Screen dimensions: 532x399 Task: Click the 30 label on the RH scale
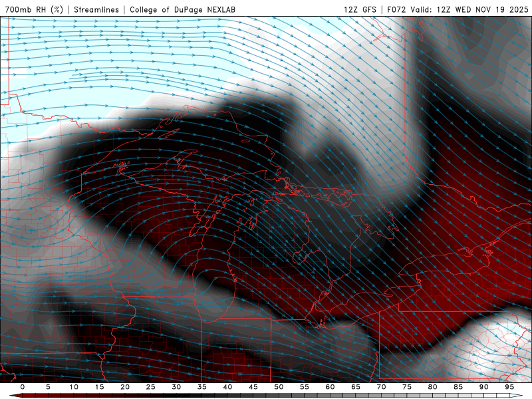[176, 387]
